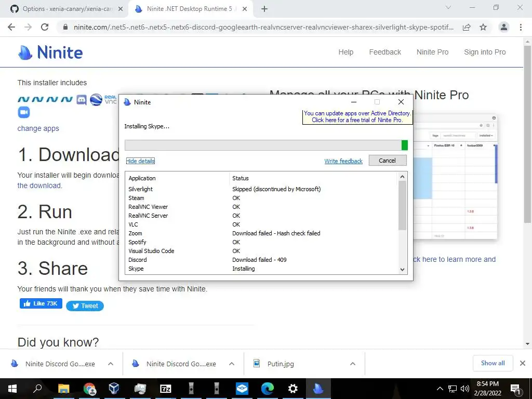Close the Ninite .NET Desktop Runtime tab

point(245,9)
